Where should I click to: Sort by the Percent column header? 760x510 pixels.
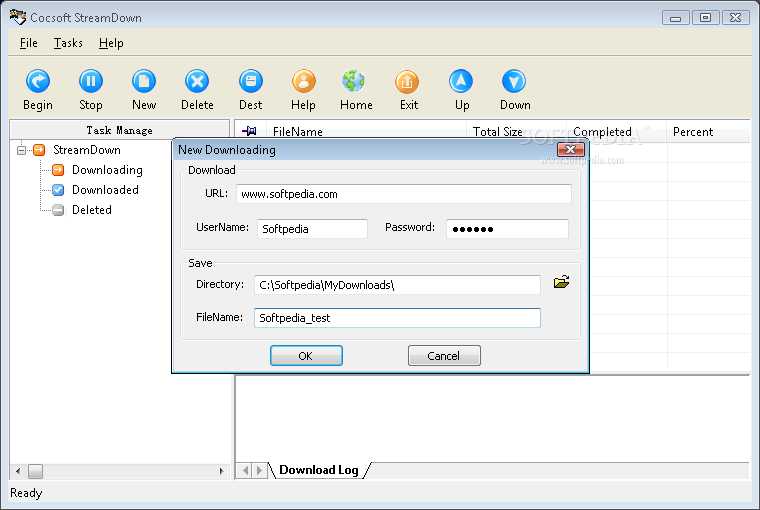pos(709,131)
